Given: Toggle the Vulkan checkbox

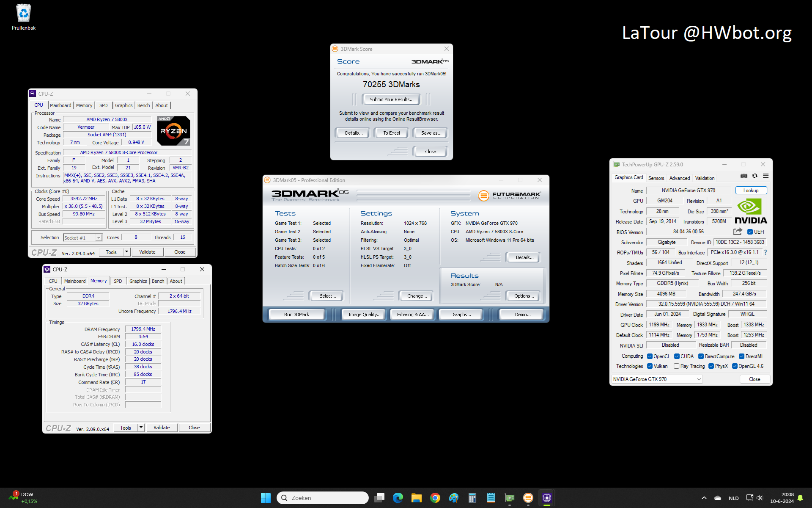Looking at the screenshot, I should pyautogui.click(x=650, y=366).
